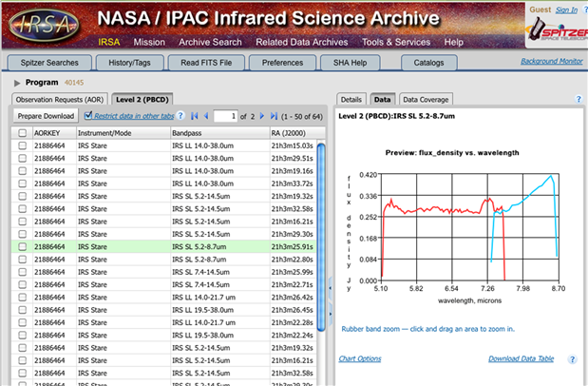
Task: Expand the Program 40145 section
Action: 17,83
